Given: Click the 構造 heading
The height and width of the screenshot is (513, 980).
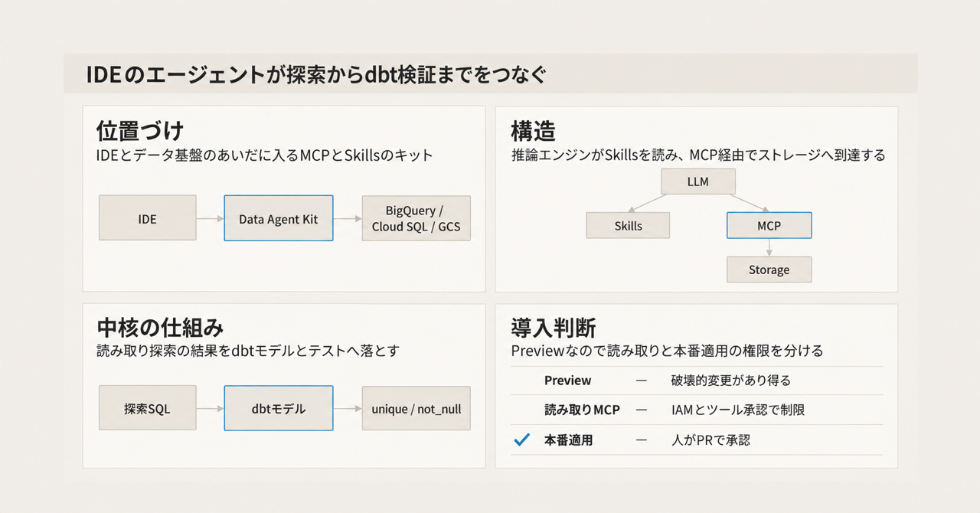Looking at the screenshot, I should [x=533, y=131].
